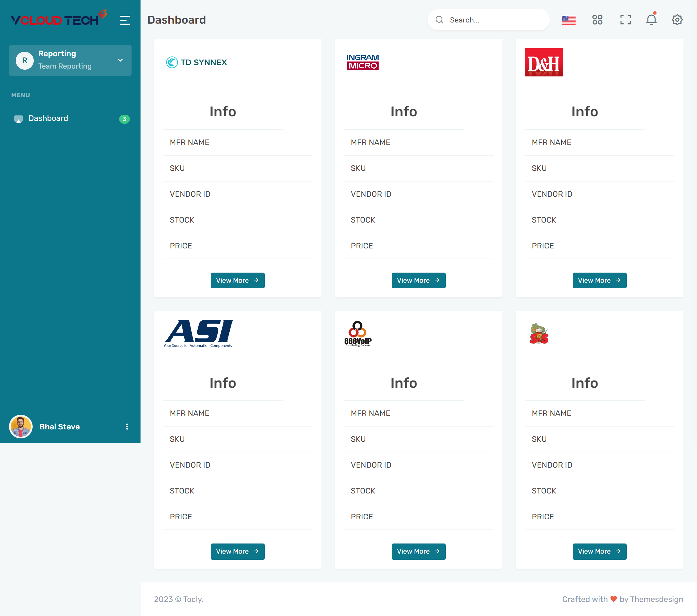This screenshot has width=697, height=616.
Task: Click SKU row in Ingram Micro card
Action: pos(418,168)
